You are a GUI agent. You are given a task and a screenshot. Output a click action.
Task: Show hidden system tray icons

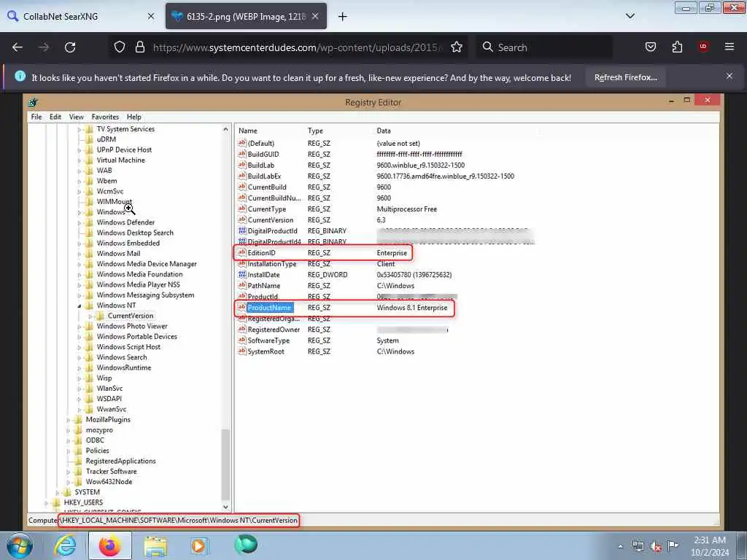[x=620, y=547]
